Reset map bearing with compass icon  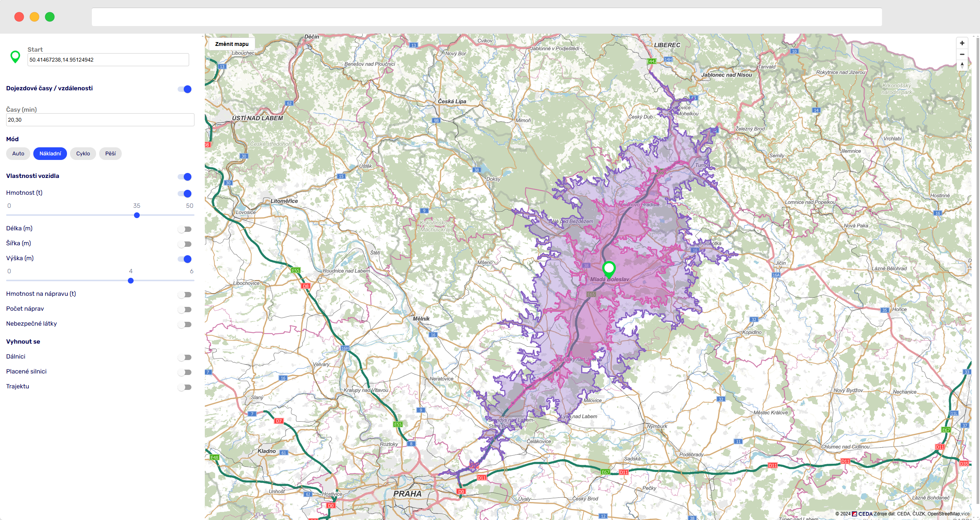pyautogui.click(x=962, y=65)
